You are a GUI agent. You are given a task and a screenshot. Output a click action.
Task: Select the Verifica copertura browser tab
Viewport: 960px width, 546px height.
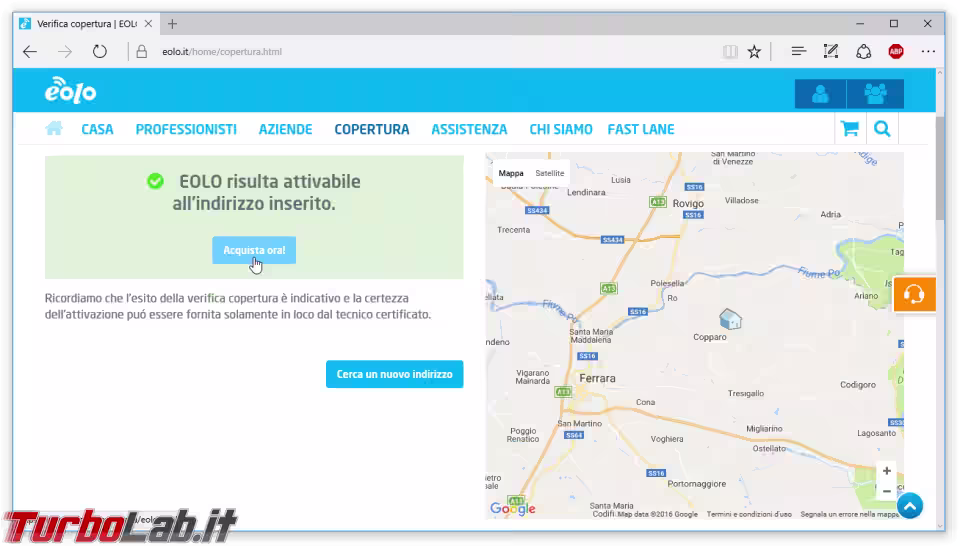coord(86,24)
